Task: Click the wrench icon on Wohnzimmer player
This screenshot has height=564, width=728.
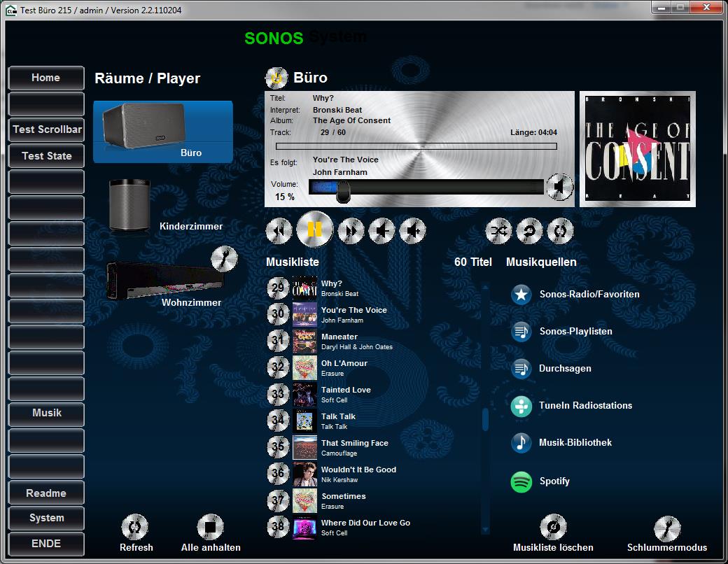Action: (x=224, y=258)
